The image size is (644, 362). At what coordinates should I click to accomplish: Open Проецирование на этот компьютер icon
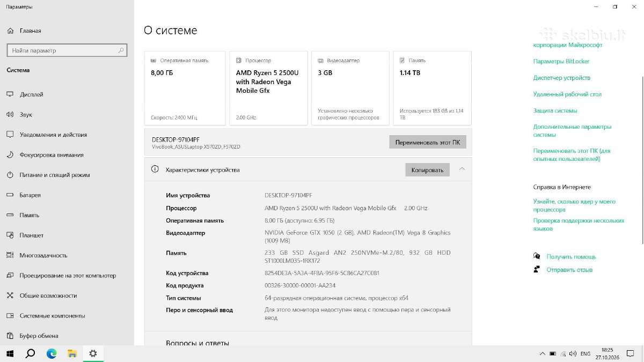(x=10, y=275)
